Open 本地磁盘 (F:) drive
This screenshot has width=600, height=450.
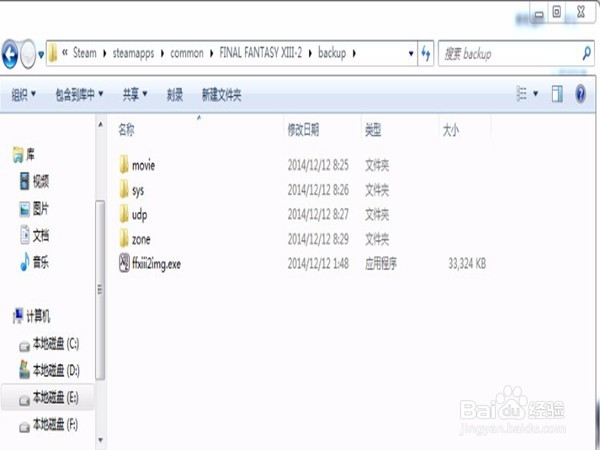(x=55, y=424)
